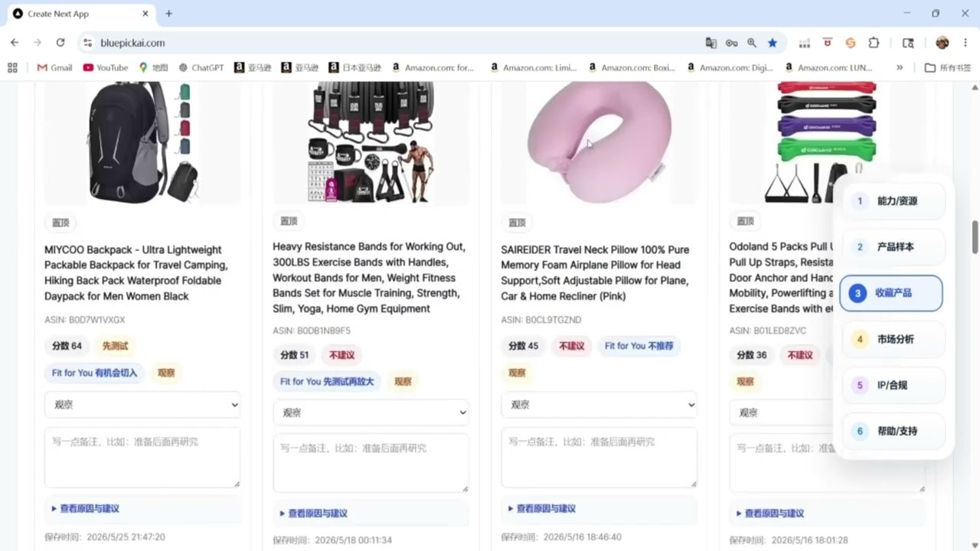Open the 所有书签 bookmarks folder
Viewport: 980px width, 551px height.
point(948,67)
